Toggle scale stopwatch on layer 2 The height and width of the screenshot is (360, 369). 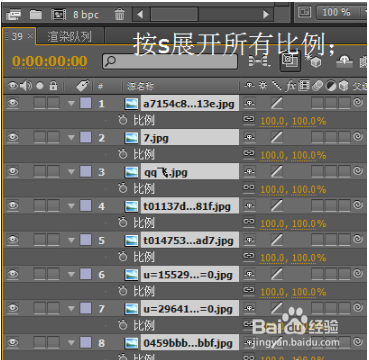point(123,154)
